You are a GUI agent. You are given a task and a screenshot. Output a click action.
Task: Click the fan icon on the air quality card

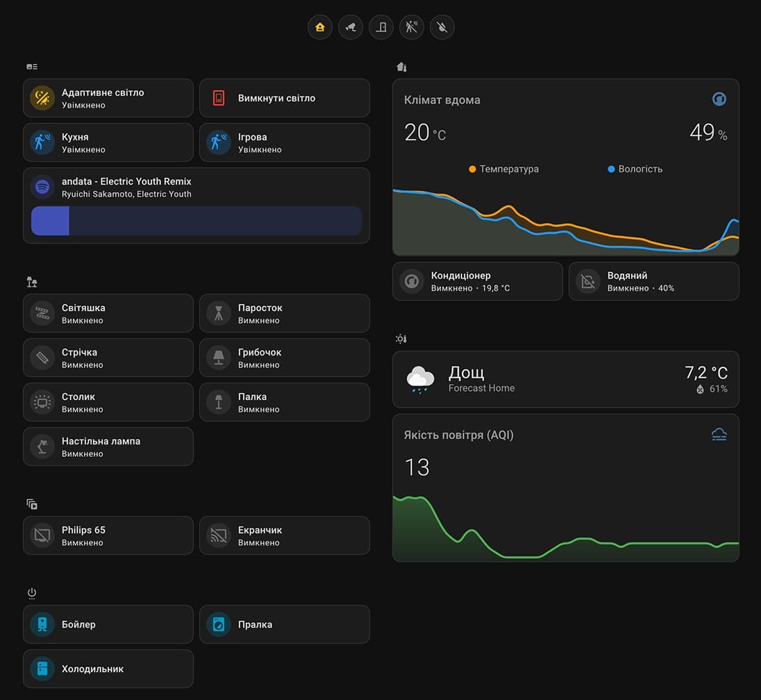[719, 433]
